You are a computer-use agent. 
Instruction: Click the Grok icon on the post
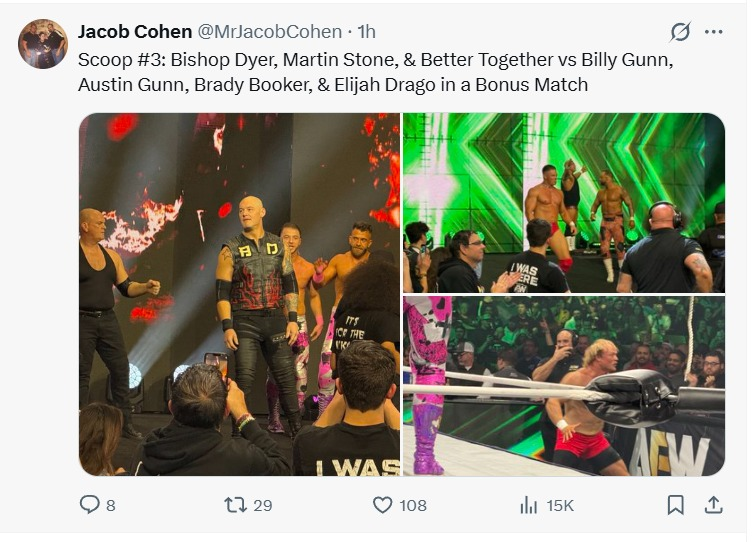(x=680, y=32)
